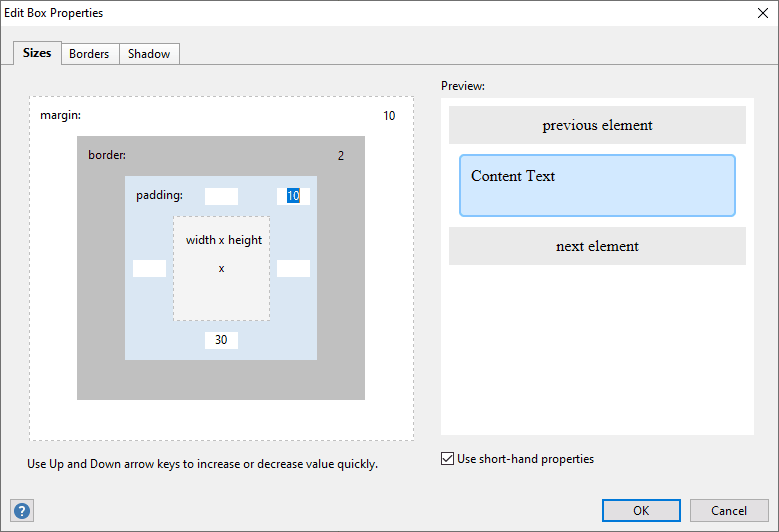Image resolution: width=779 pixels, height=532 pixels.
Task: Click the previous element preview bar
Action: tap(597, 125)
